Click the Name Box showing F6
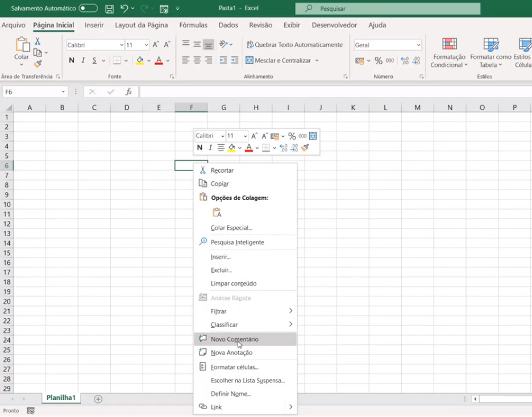This screenshot has width=532, height=417. tap(35, 92)
